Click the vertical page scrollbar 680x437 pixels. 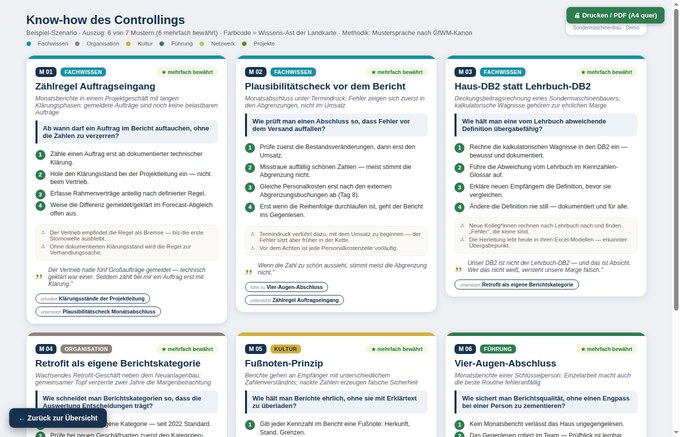676,160
